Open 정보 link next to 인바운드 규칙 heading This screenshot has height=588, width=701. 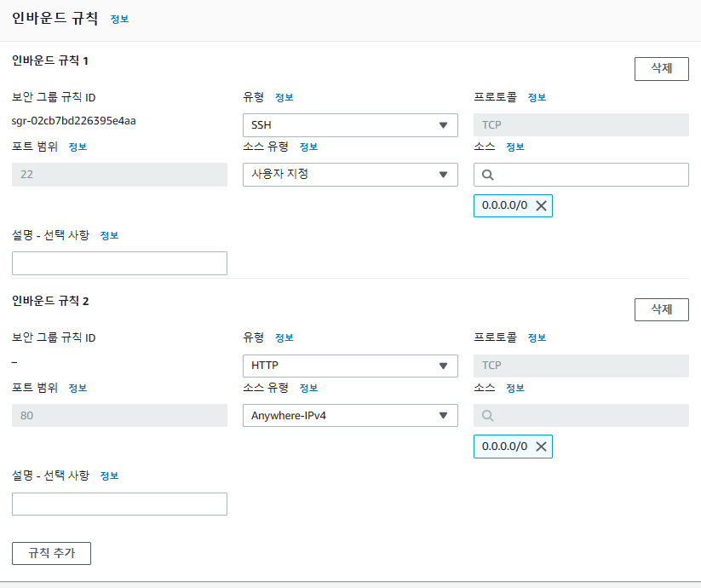[119, 20]
